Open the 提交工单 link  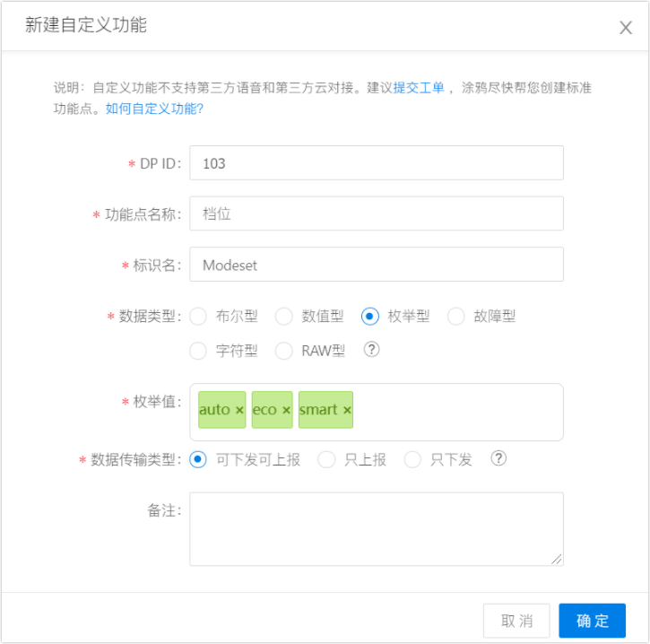419,88
